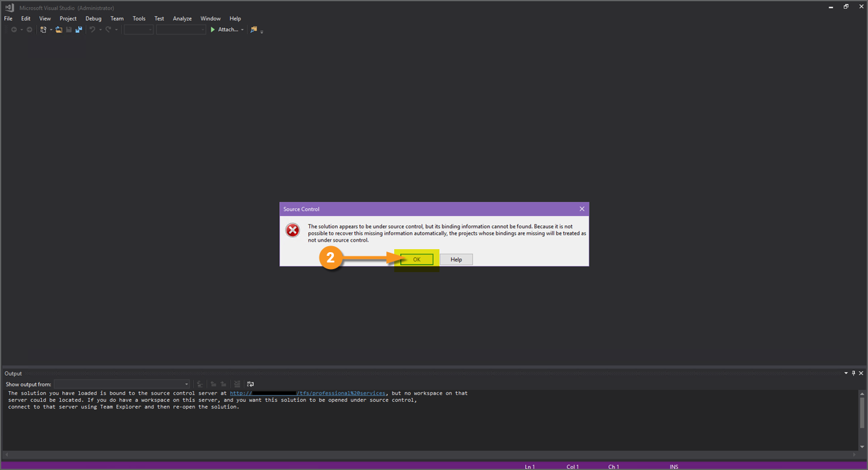Click the Redo toolbar icon
The image size is (868, 470).
tap(108, 30)
